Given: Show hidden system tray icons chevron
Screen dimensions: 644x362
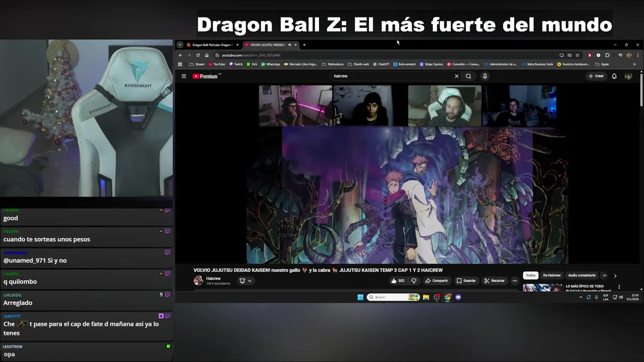Looking at the screenshot, I should pos(581,297).
